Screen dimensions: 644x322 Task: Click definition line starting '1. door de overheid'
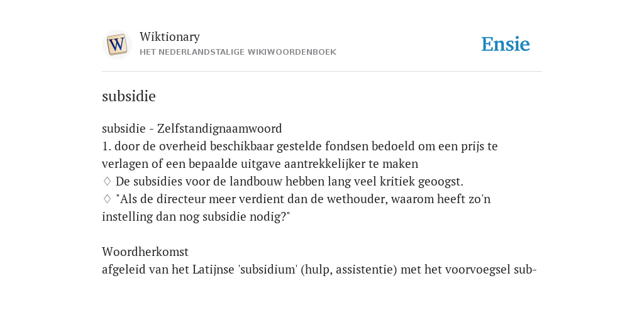300,146
